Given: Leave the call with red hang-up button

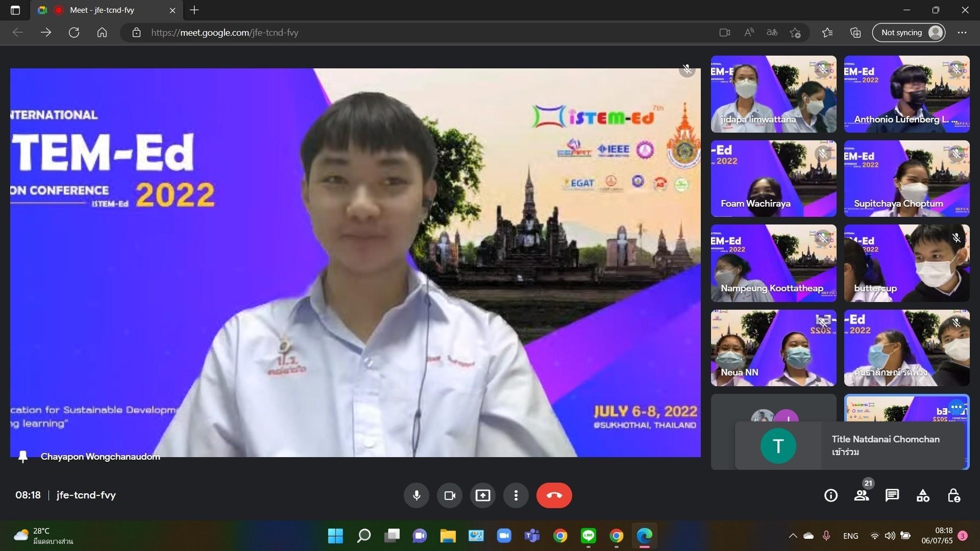Looking at the screenshot, I should click(x=554, y=495).
